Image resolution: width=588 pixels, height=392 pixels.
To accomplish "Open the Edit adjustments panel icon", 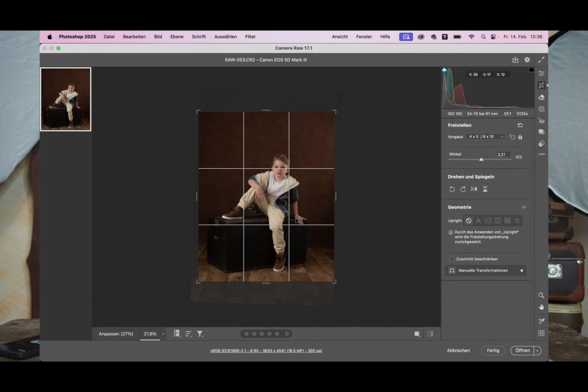I will click(541, 73).
